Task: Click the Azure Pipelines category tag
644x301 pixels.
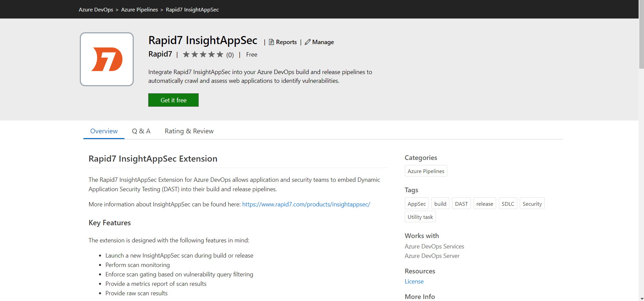Action: pos(426,171)
